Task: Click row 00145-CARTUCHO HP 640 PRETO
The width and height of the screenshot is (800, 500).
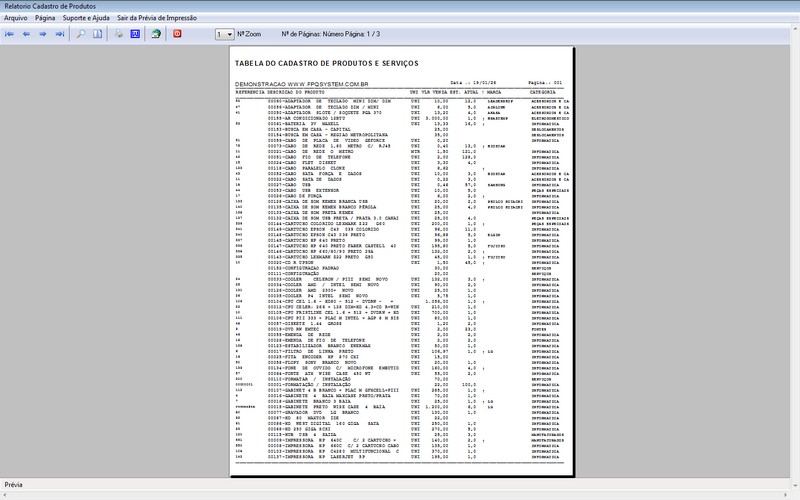Action: tap(402, 240)
